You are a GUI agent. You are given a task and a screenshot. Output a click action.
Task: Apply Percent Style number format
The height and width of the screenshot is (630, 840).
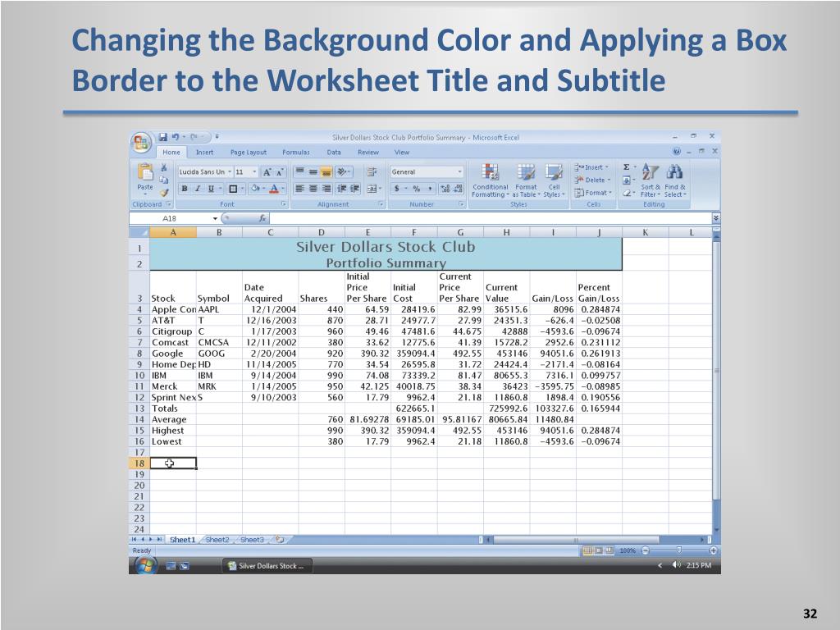(x=416, y=189)
